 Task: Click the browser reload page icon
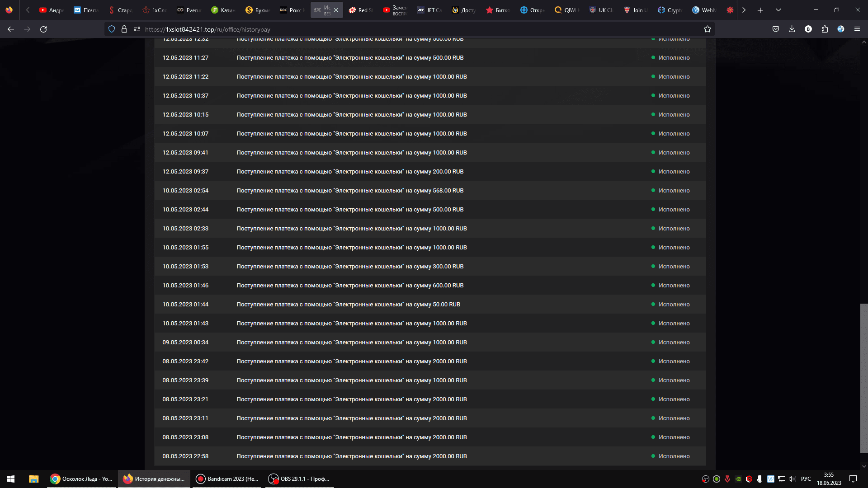tap(43, 29)
